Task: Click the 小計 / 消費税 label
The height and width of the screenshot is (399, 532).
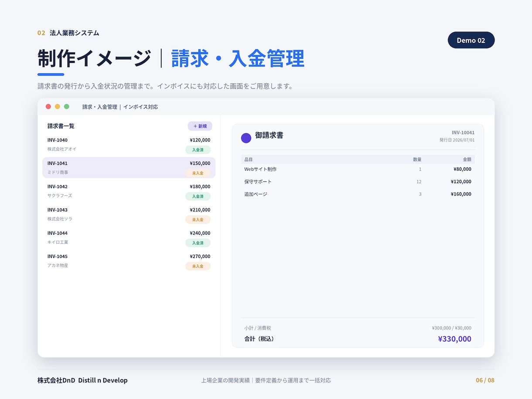Action: point(258,328)
